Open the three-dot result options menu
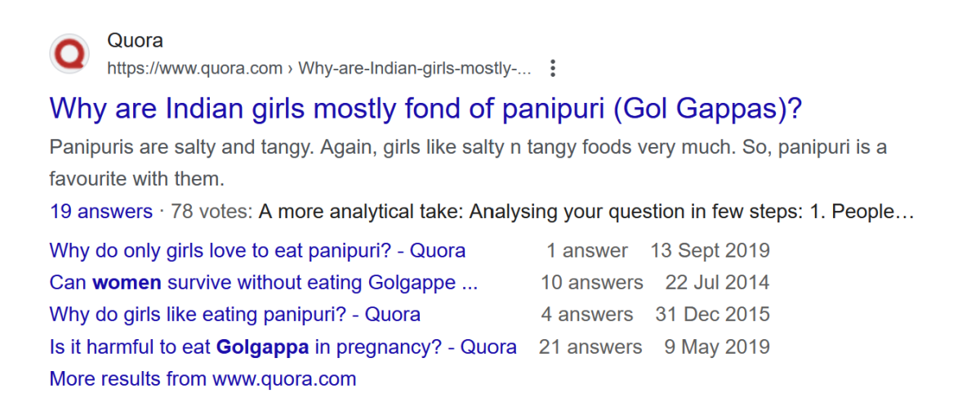The image size is (980, 416). coord(553,69)
